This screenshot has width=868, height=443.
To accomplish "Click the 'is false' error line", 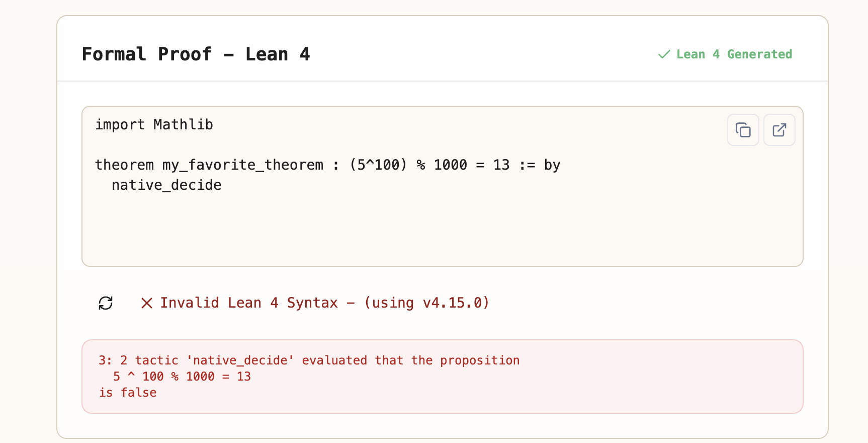I will click(128, 393).
